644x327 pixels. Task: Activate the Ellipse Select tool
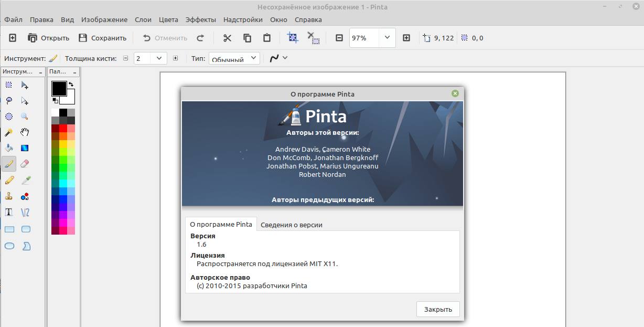9,117
